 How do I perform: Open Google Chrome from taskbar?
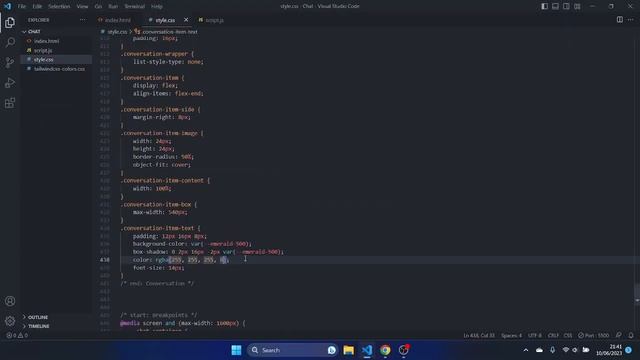point(385,350)
